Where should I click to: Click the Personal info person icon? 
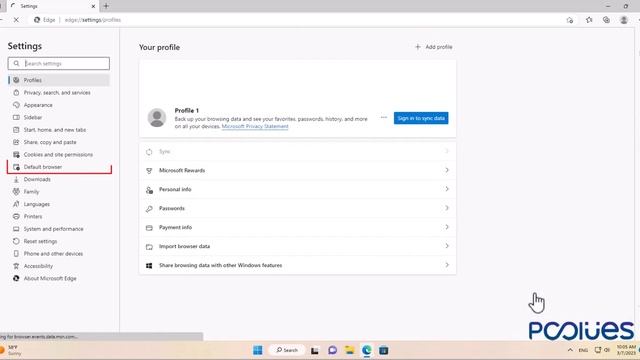pos(149,190)
